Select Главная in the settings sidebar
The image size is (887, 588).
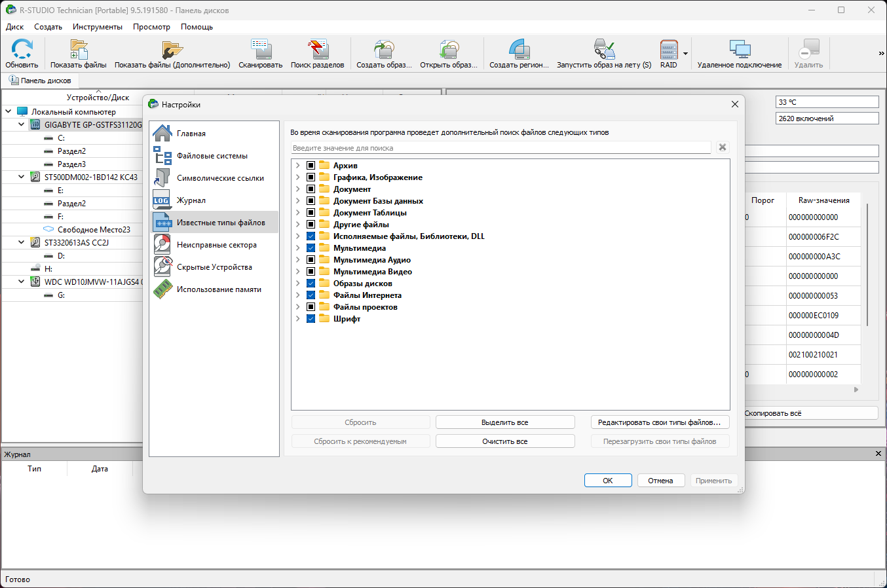214,134
